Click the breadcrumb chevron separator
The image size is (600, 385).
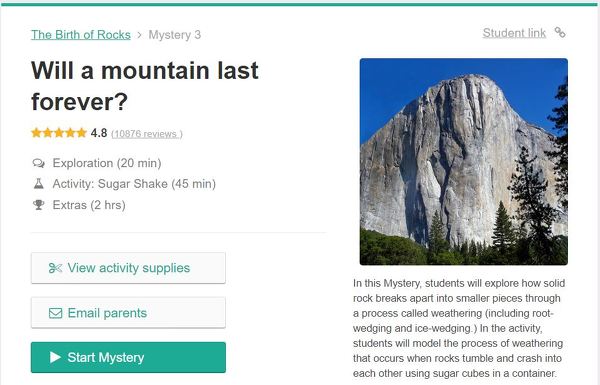click(x=140, y=35)
